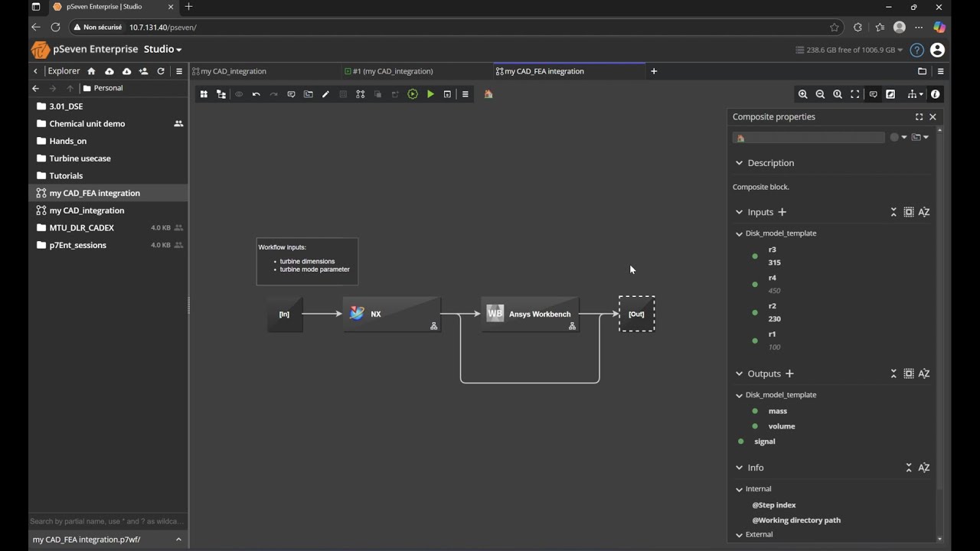Viewport: 980px width, 551px height.
Task: Open the Explorer hamburger menu
Action: (x=179, y=71)
